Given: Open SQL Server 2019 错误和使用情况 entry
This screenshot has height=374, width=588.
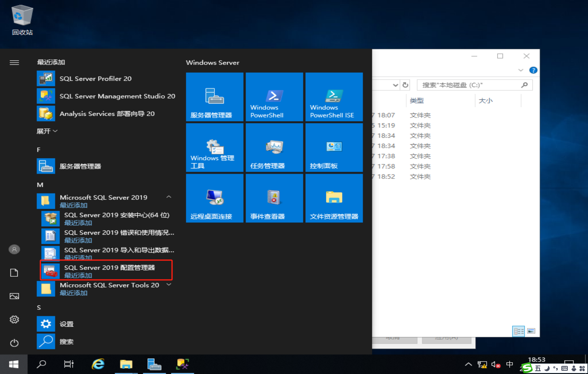Looking at the screenshot, I should point(109,236).
